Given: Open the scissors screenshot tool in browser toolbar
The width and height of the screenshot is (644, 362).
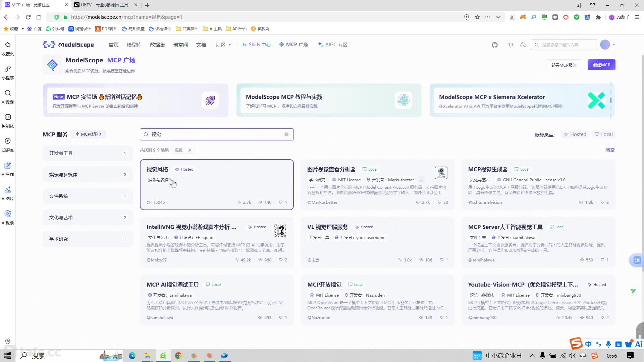Looking at the screenshot, I should (512, 17).
